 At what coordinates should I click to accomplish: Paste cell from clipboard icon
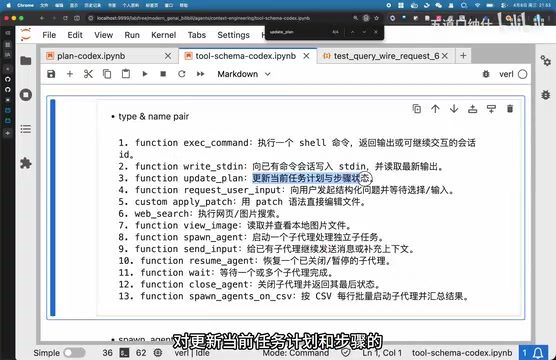click(x=126, y=74)
